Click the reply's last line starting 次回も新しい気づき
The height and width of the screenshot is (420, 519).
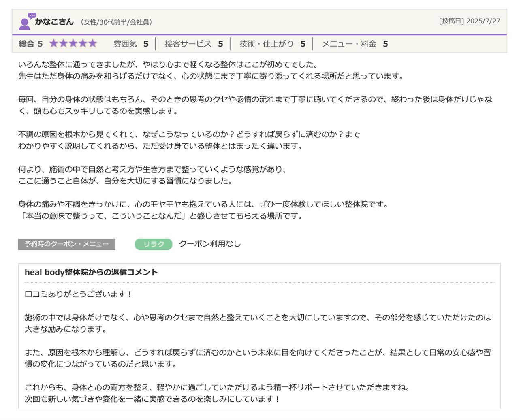coord(152,399)
